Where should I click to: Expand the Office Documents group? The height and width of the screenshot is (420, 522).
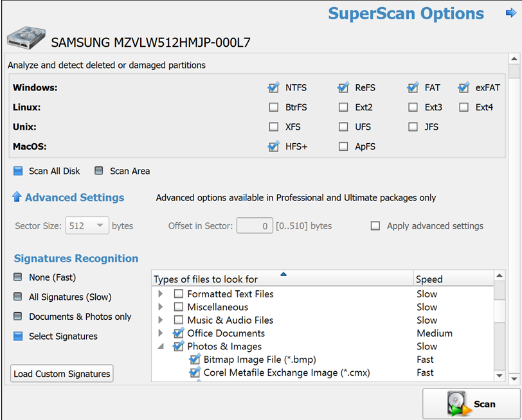[x=161, y=333]
